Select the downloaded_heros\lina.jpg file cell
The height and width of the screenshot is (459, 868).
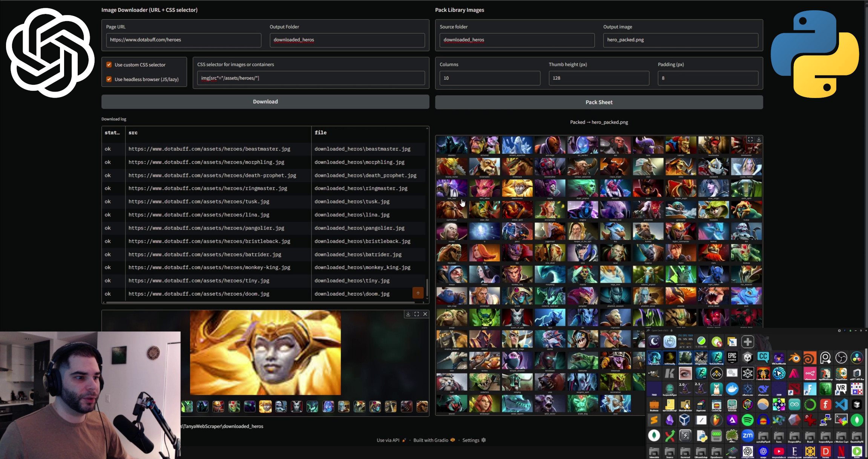368,215
